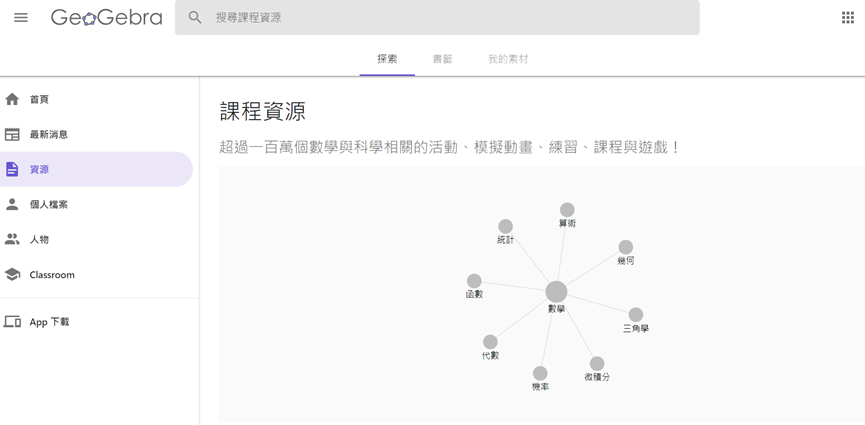The height and width of the screenshot is (425, 865).
Task: Switch to the 探索 tab
Action: coord(387,59)
